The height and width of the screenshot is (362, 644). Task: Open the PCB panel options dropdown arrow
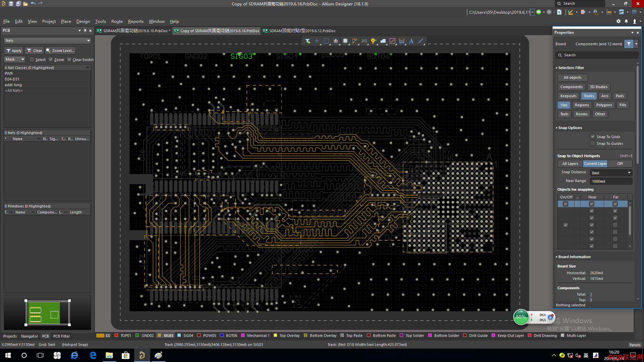[x=79, y=31]
